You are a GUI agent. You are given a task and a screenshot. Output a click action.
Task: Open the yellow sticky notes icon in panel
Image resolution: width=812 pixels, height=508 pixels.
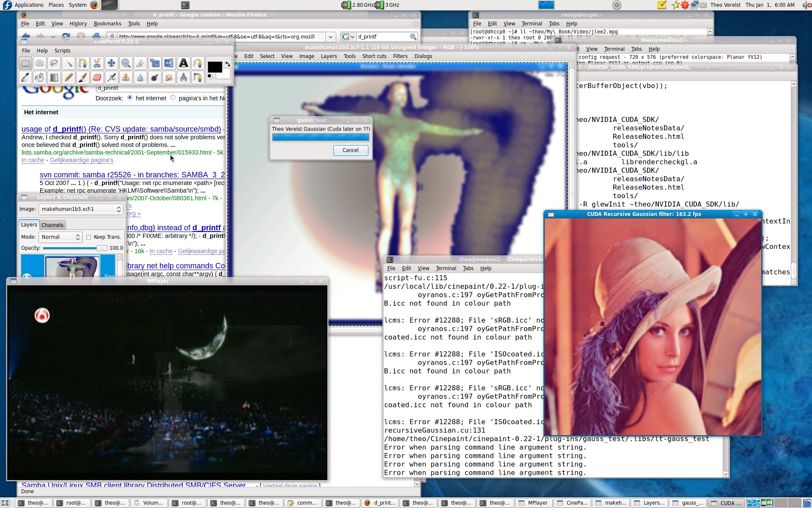click(x=662, y=5)
